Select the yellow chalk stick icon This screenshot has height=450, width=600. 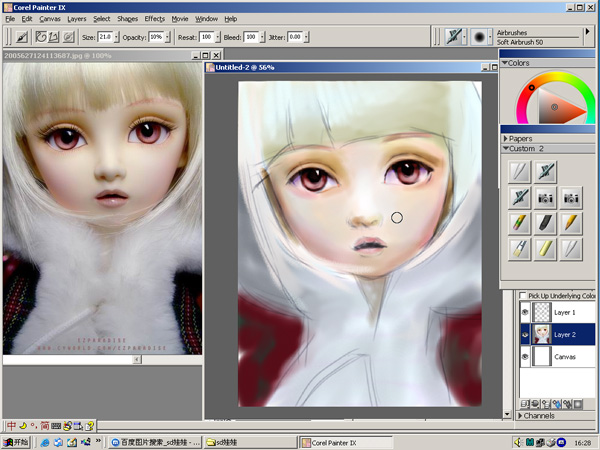click(x=545, y=249)
